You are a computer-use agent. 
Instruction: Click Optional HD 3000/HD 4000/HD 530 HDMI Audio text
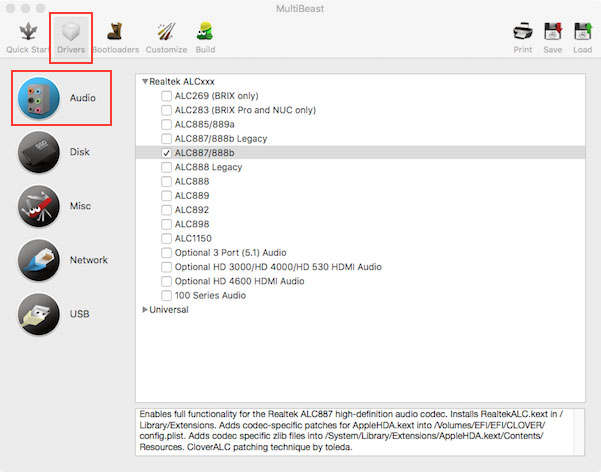tap(278, 267)
